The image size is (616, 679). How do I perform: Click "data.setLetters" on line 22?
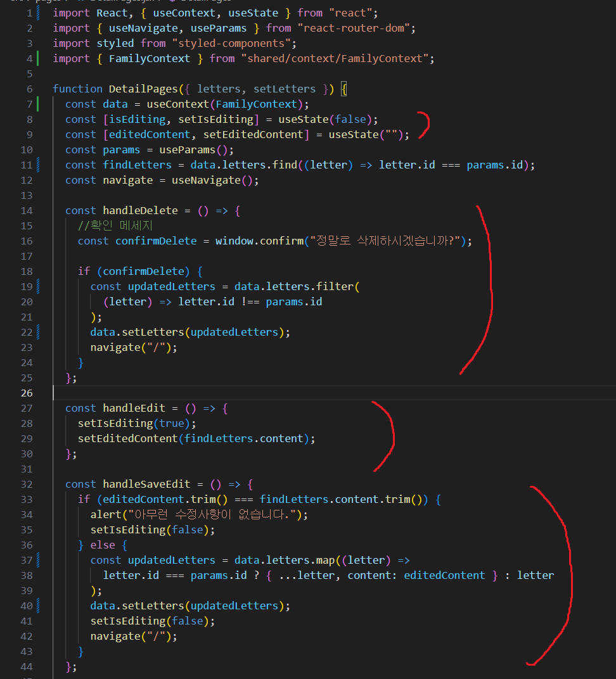coord(138,332)
